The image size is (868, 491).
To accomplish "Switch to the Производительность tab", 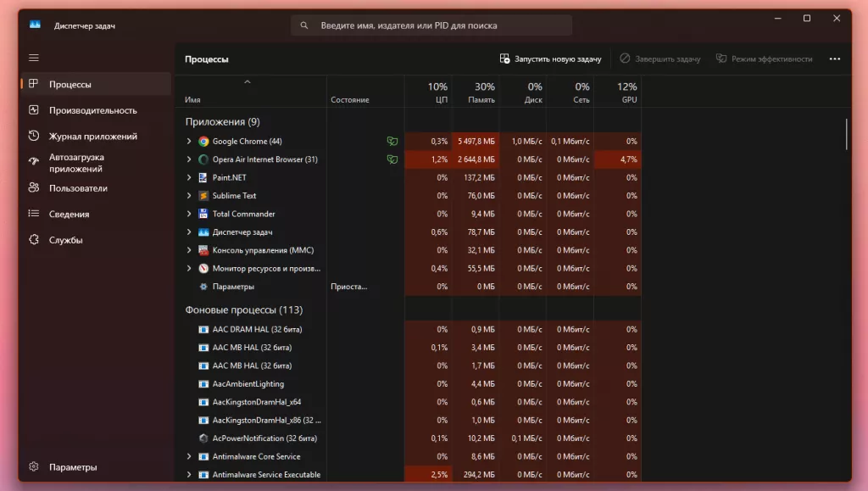I will pos(92,110).
